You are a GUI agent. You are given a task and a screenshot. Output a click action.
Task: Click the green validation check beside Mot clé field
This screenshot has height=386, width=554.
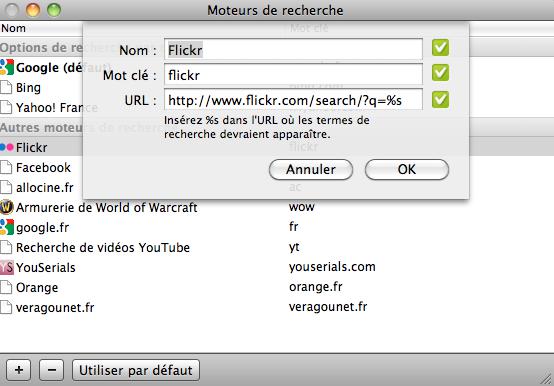click(440, 73)
